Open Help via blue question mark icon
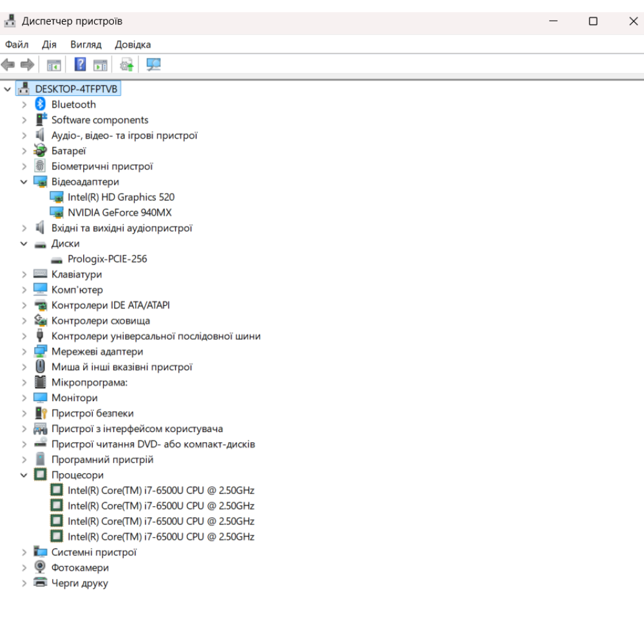The height and width of the screenshot is (644, 644). pyautogui.click(x=80, y=64)
